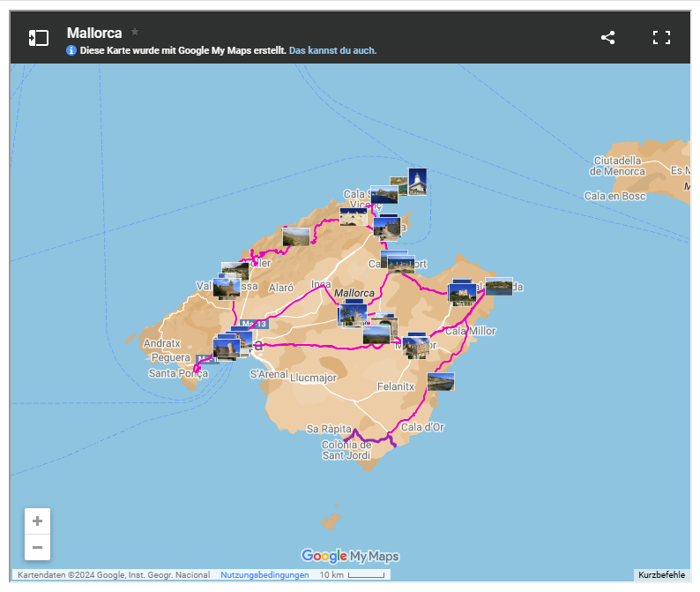
Task: Click the Peguera town label
Action: (171, 357)
